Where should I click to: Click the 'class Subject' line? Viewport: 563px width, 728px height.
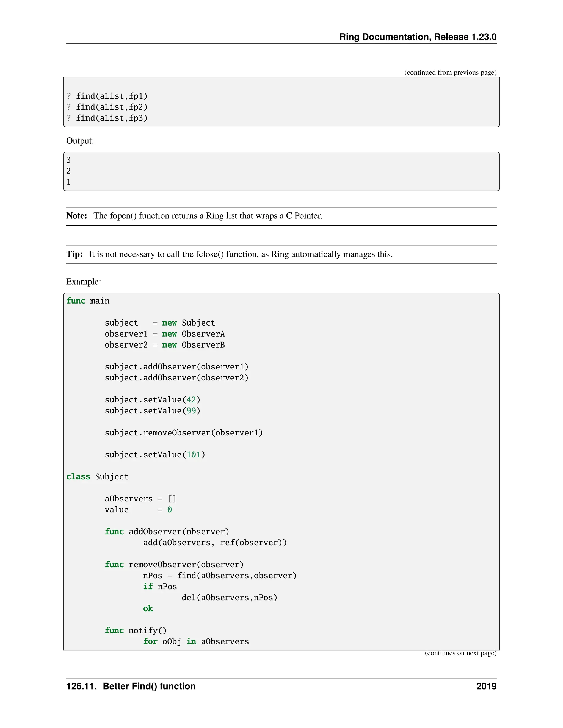point(97,477)
